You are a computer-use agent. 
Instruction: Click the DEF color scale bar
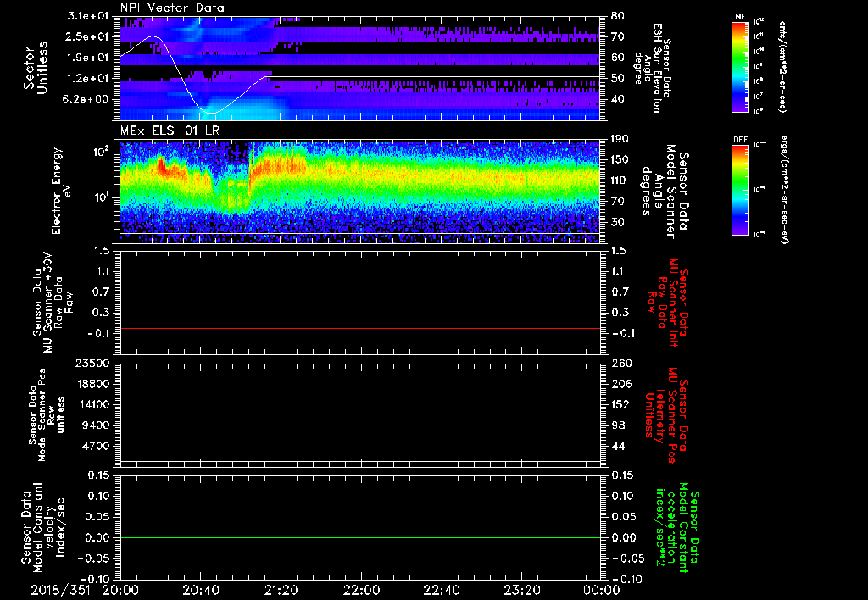tap(741, 190)
